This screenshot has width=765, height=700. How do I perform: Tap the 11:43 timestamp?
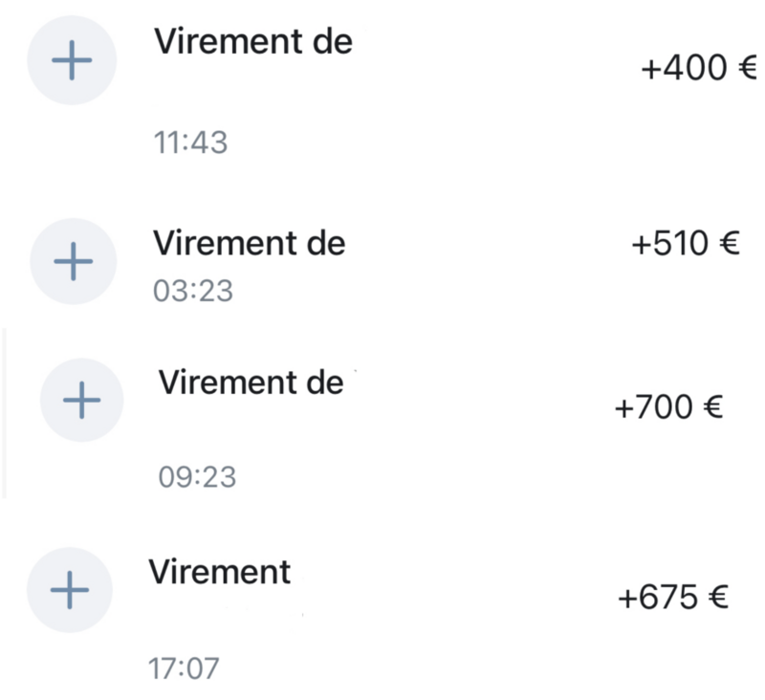point(190,142)
